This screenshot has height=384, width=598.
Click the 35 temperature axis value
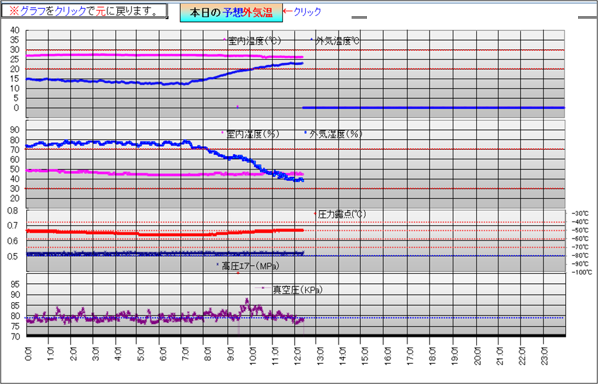[x=15, y=40]
